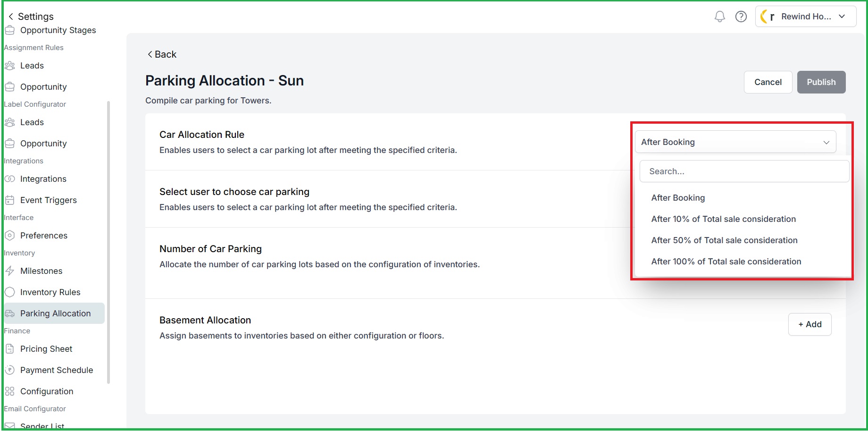Choose After 10% of Total sale consideration

point(723,219)
